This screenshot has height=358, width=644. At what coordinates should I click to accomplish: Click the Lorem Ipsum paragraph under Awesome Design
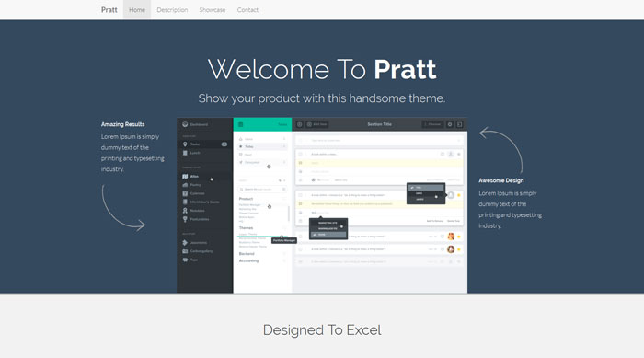coord(510,209)
